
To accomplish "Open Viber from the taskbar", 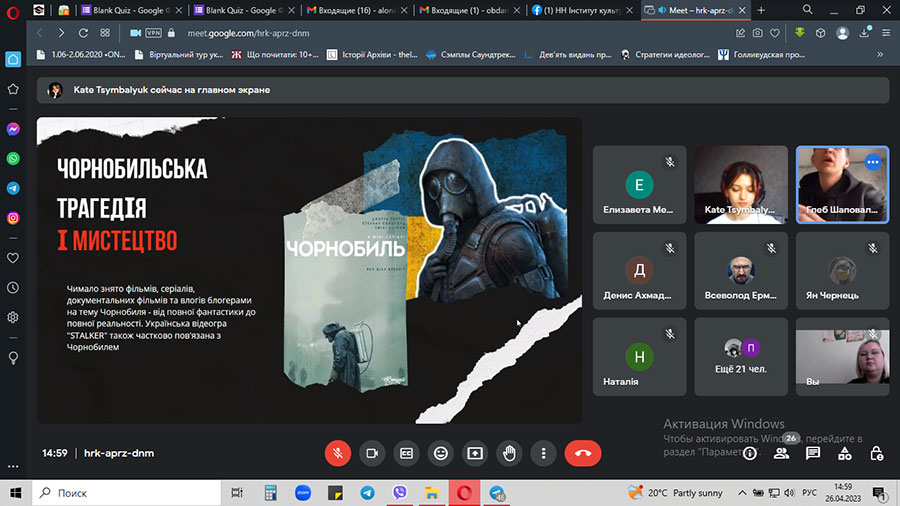I will pos(399,493).
